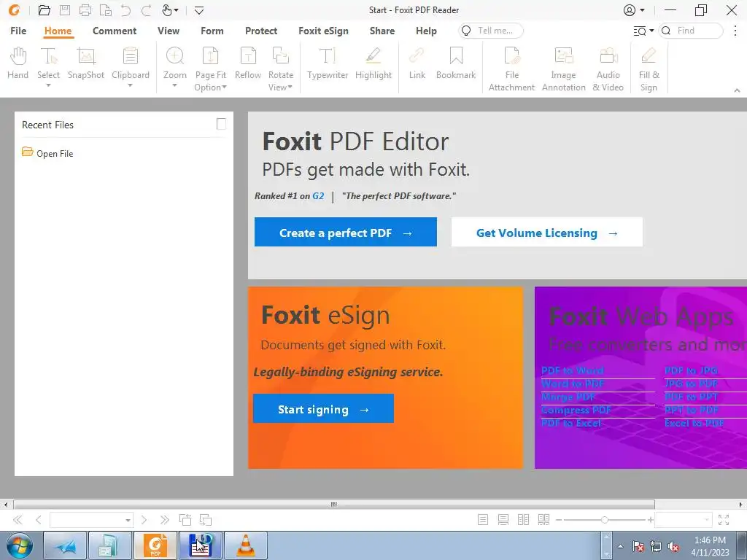Screen dimensions: 747x560
Task: Click the Redo arrow in title bar
Action: click(x=146, y=10)
